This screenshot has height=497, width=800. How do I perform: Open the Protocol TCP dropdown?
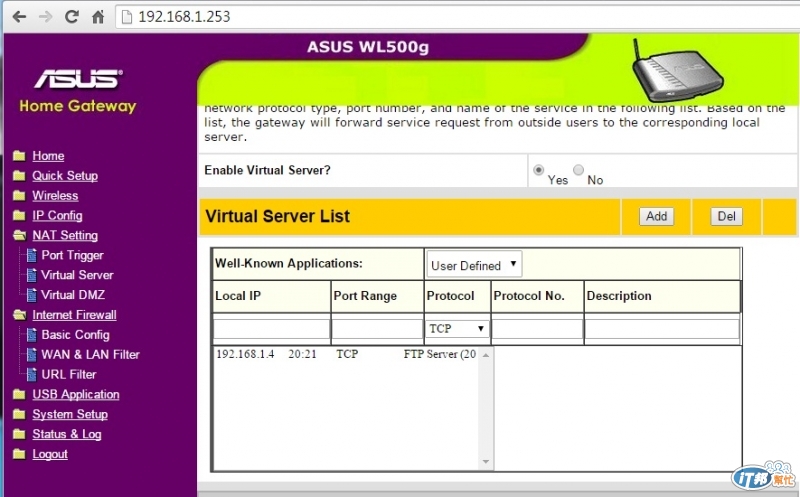click(x=457, y=329)
